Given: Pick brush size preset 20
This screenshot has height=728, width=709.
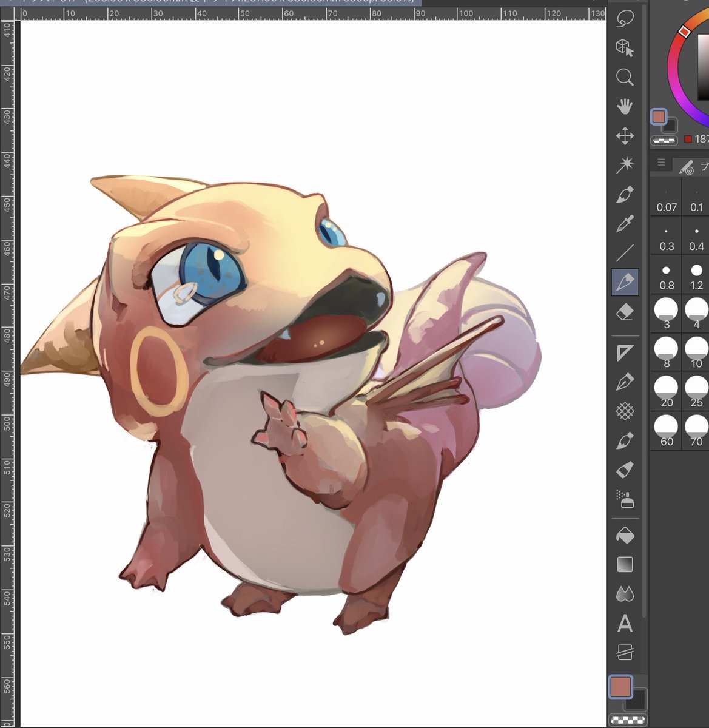Looking at the screenshot, I should click(667, 392).
